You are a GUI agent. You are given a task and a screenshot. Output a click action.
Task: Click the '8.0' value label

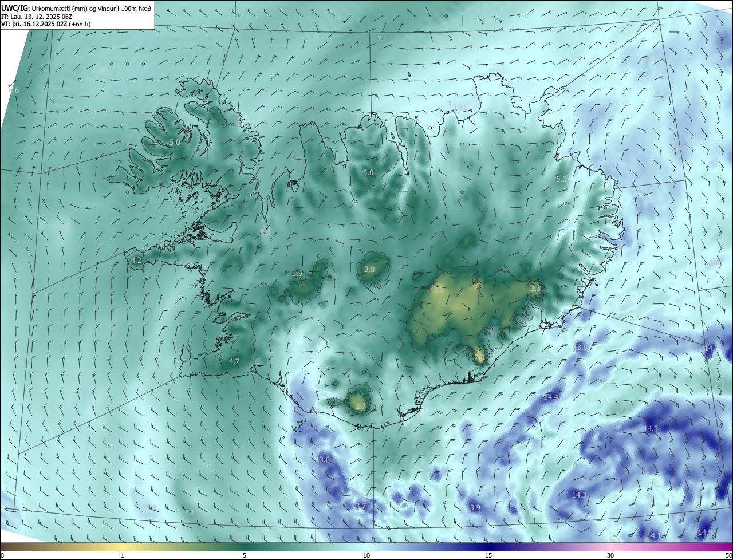click(265, 234)
